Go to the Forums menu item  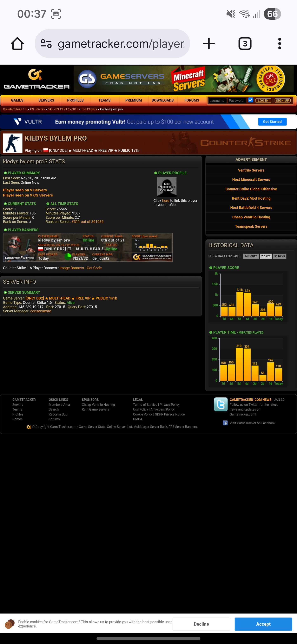tap(192, 100)
